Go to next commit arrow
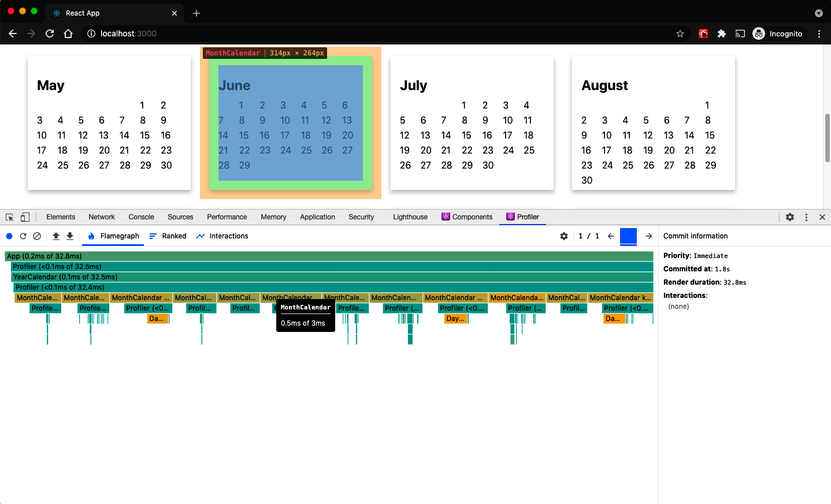 [649, 236]
